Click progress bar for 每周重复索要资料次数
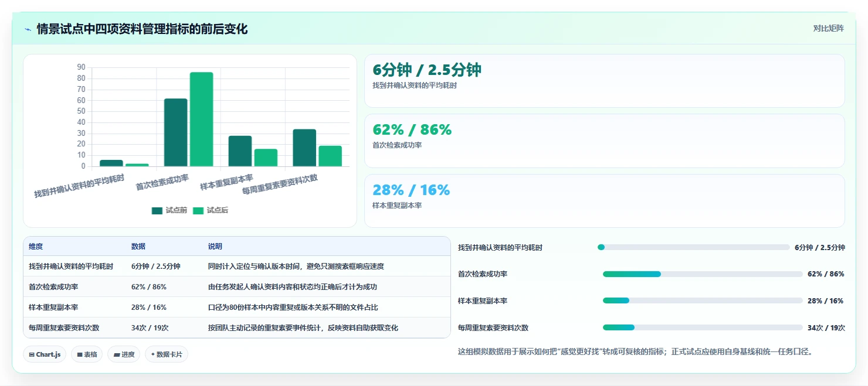The height and width of the screenshot is (386, 868). tap(703, 327)
